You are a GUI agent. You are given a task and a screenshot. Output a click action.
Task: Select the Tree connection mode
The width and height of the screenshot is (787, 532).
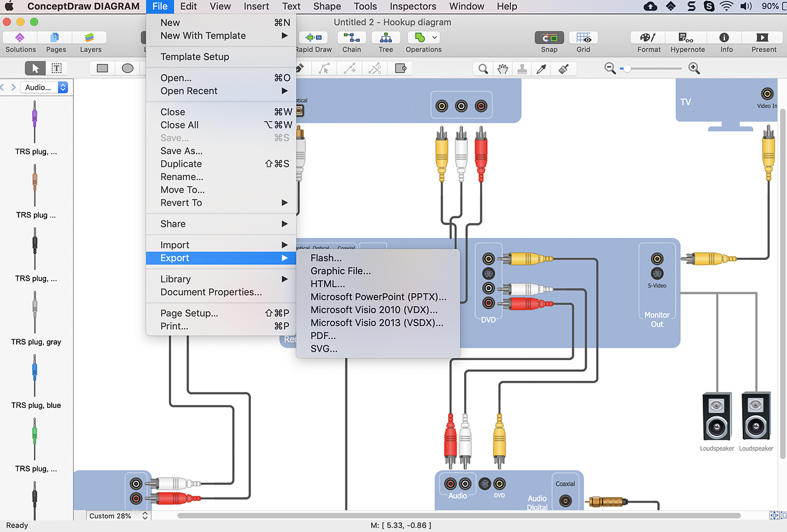click(386, 38)
